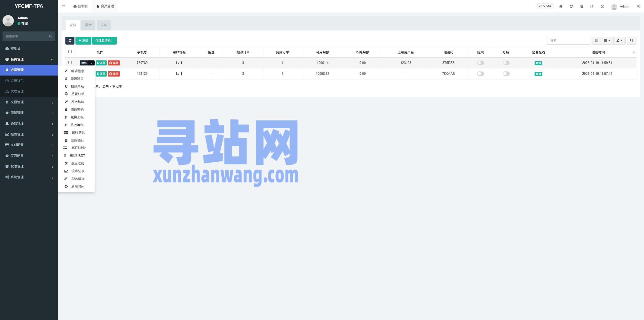This screenshot has width=644, height=320.
Task: Select 赠送彩金 from the action menu
Action: pos(76,79)
